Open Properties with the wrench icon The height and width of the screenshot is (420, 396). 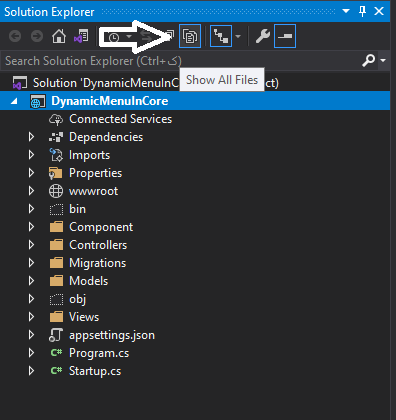point(263,36)
